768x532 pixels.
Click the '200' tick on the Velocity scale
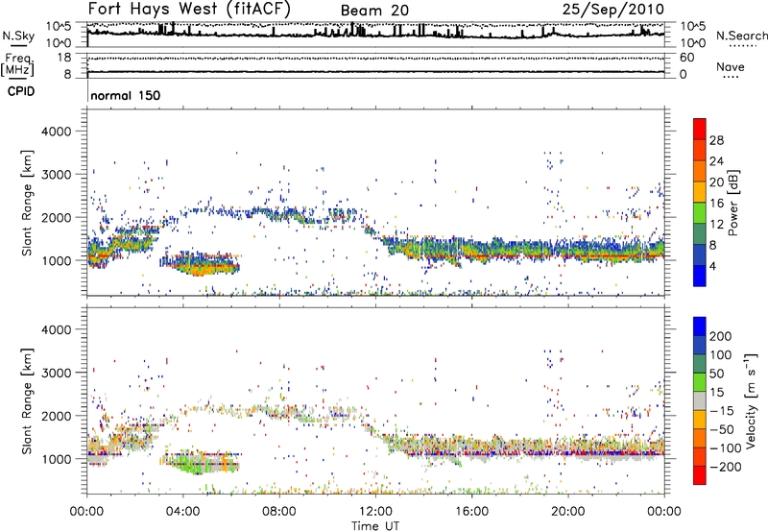[x=721, y=336]
